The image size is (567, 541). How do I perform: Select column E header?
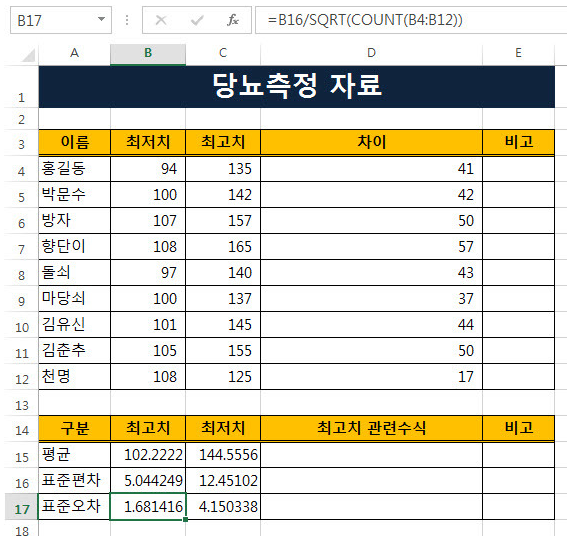coord(518,54)
